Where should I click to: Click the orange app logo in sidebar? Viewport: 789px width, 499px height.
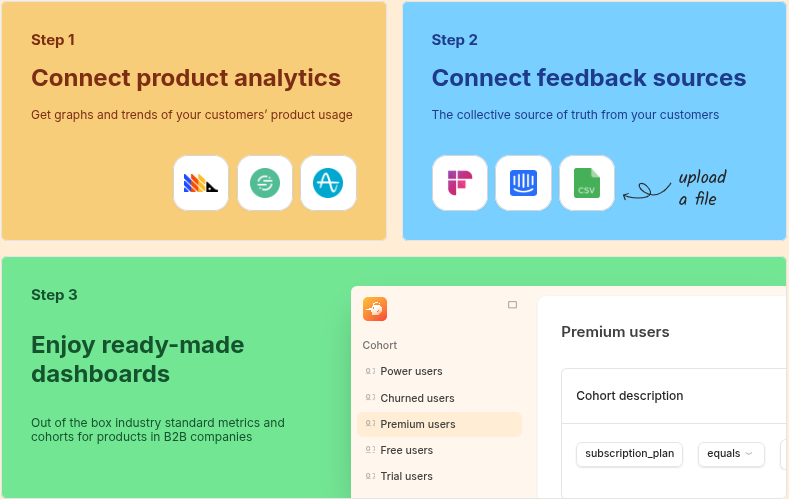375,309
